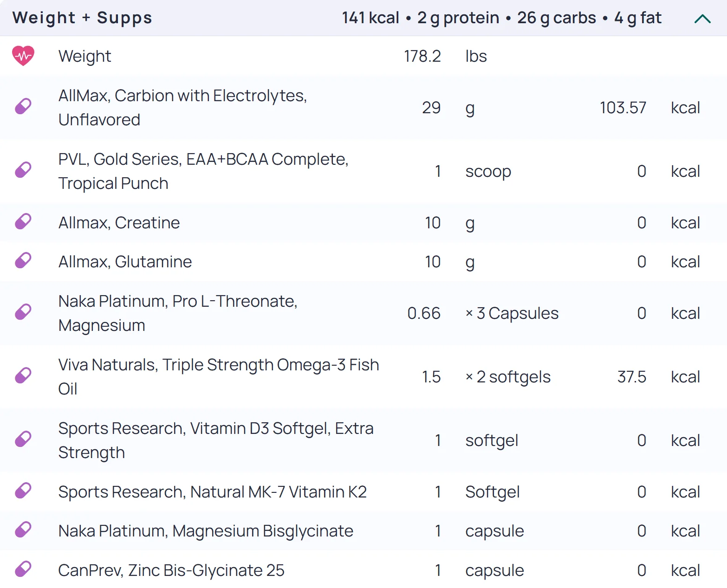Open Sports Research, Vitamin D3 Softgel entry
Image resolution: width=727 pixels, height=588 pixels.
pyautogui.click(x=216, y=440)
